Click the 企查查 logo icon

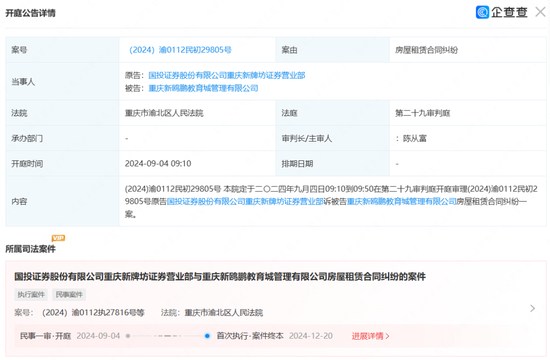[482, 12]
